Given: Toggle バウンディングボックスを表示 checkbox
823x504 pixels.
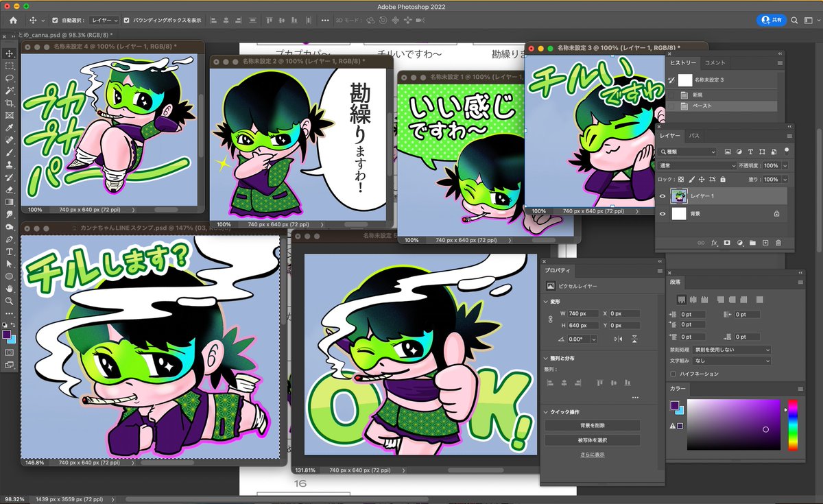Looking at the screenshot, I should click(126, 20).
